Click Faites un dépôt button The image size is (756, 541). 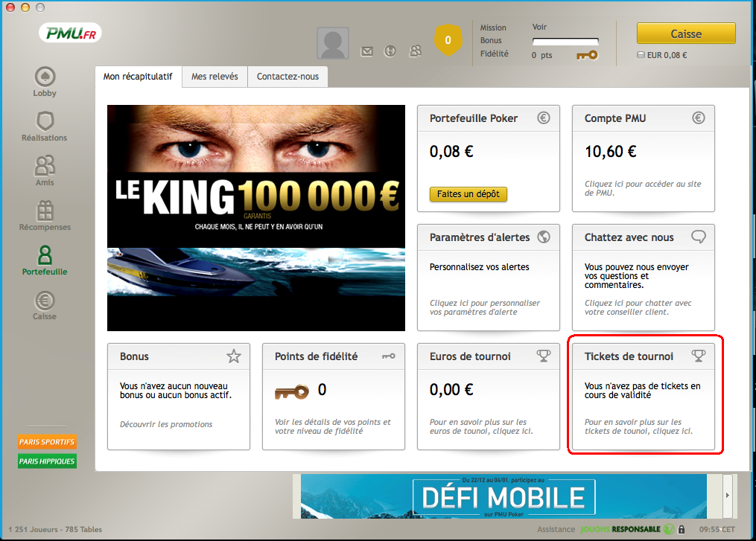(468, 194)
